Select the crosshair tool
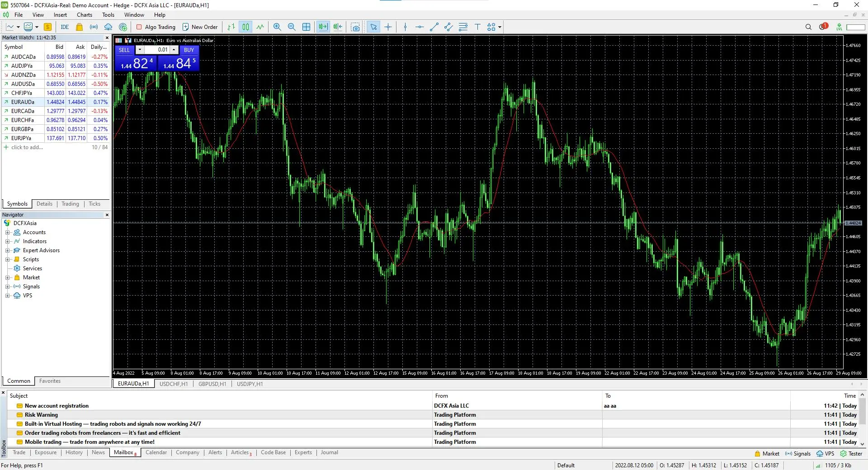This screenshot has width=868, height=470. coord(388,27)
